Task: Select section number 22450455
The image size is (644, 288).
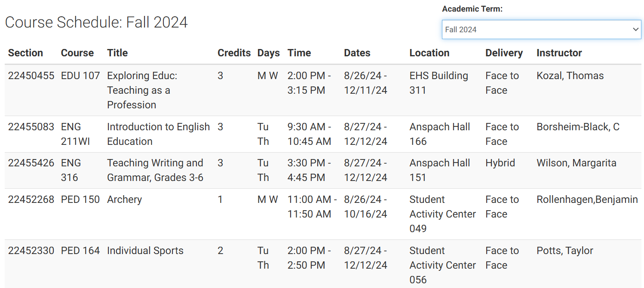Action: 31,76
